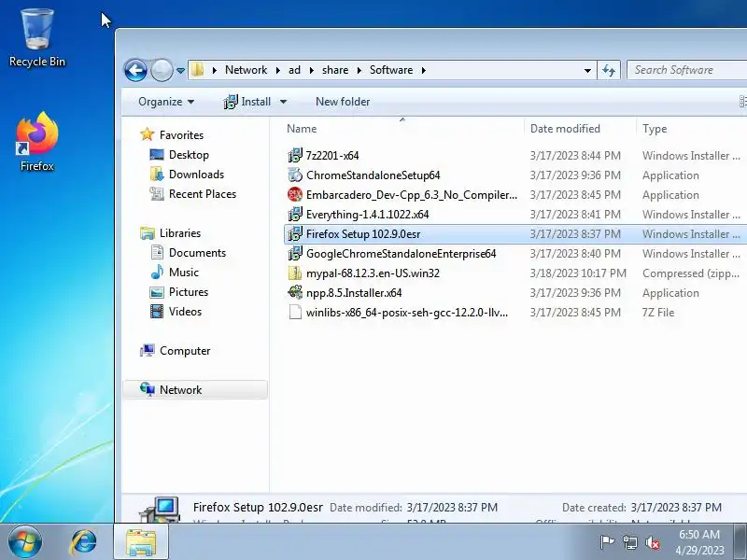Click the file name 'npp.8.5.Installer.x64'
747x560 pixels.
coord(354,293)
